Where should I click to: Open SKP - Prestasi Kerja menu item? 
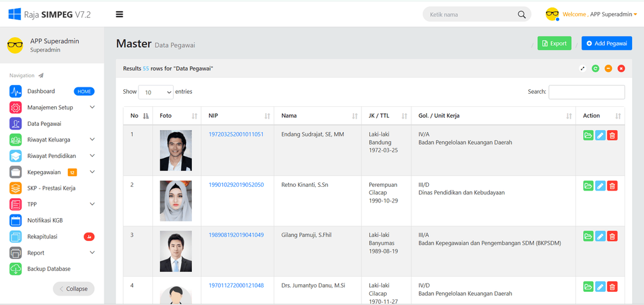click(x=52, y=188)
